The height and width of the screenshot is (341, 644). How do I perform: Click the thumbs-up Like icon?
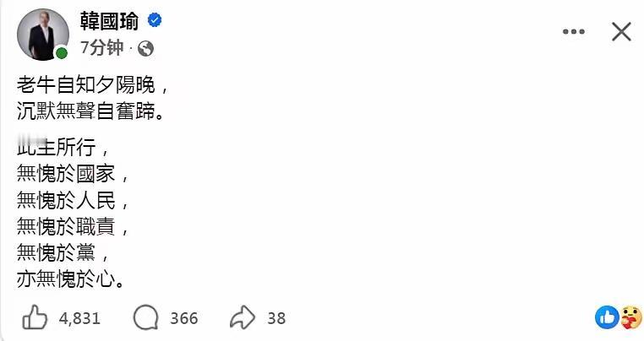(x=34, y=318)
